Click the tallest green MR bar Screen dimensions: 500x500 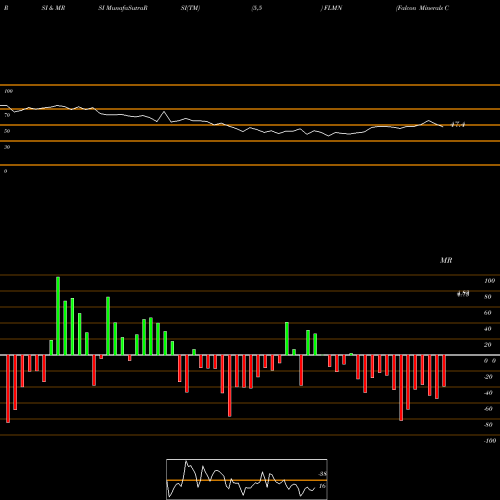pyautogui.click(x=58, y=316)
